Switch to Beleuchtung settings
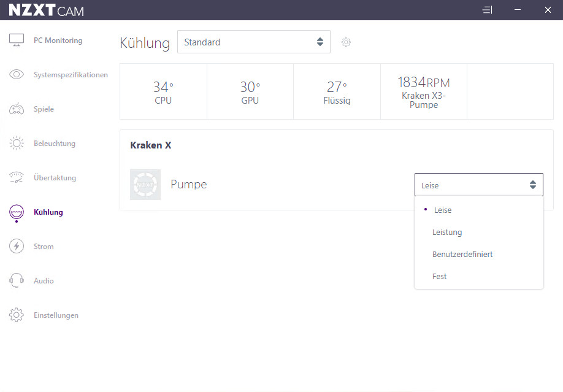The image size is (563, 392). (55, 144)
